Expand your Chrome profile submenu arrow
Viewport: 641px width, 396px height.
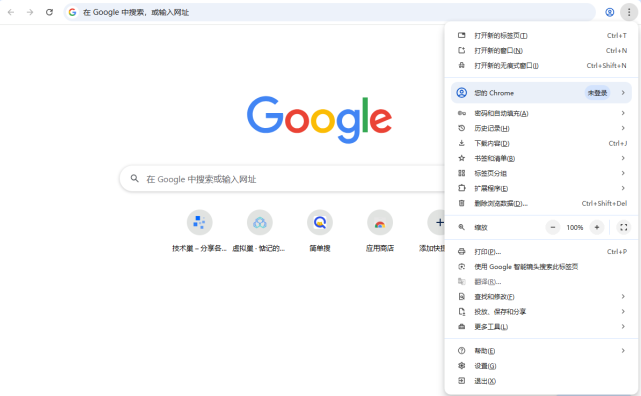pos(623,93)
